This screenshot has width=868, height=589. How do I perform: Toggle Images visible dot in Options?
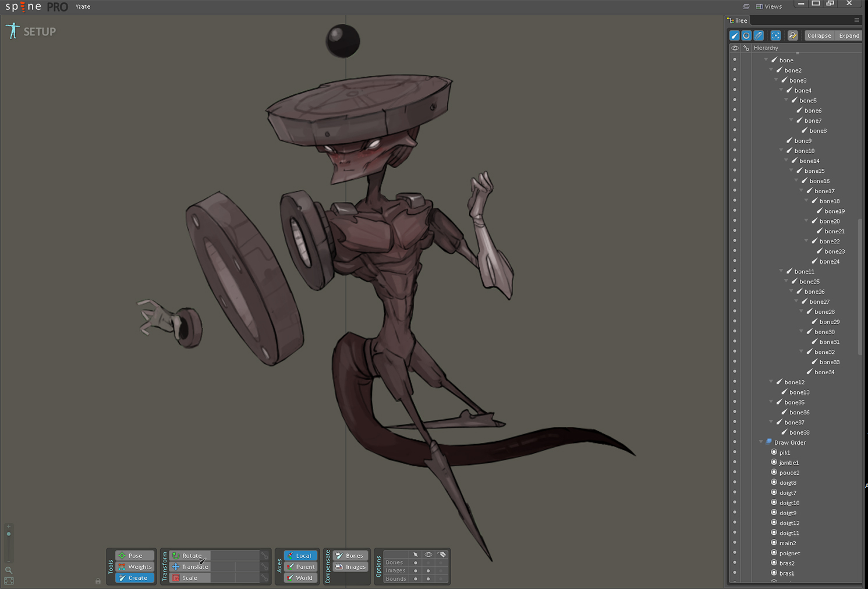pos(428,571)
